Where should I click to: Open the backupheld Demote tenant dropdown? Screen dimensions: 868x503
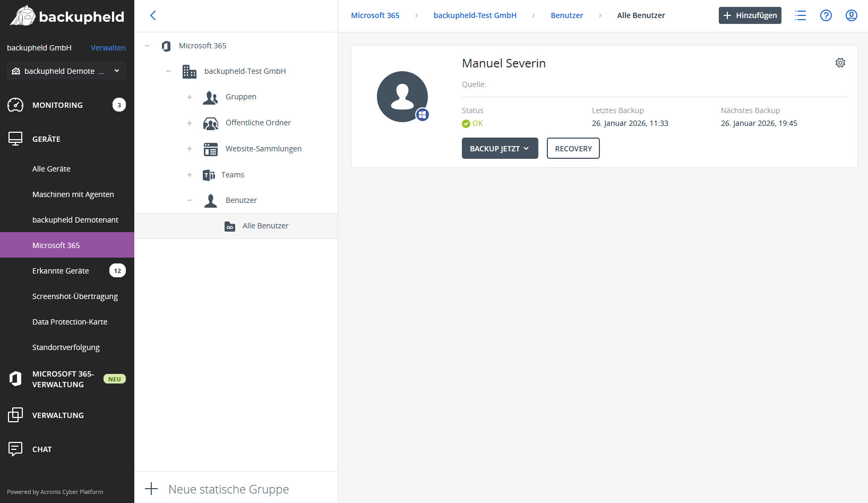click(x=65, y=71)
